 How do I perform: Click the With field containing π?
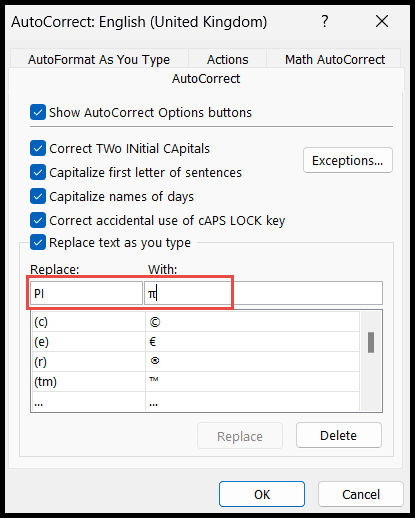(x=263, y=293)
